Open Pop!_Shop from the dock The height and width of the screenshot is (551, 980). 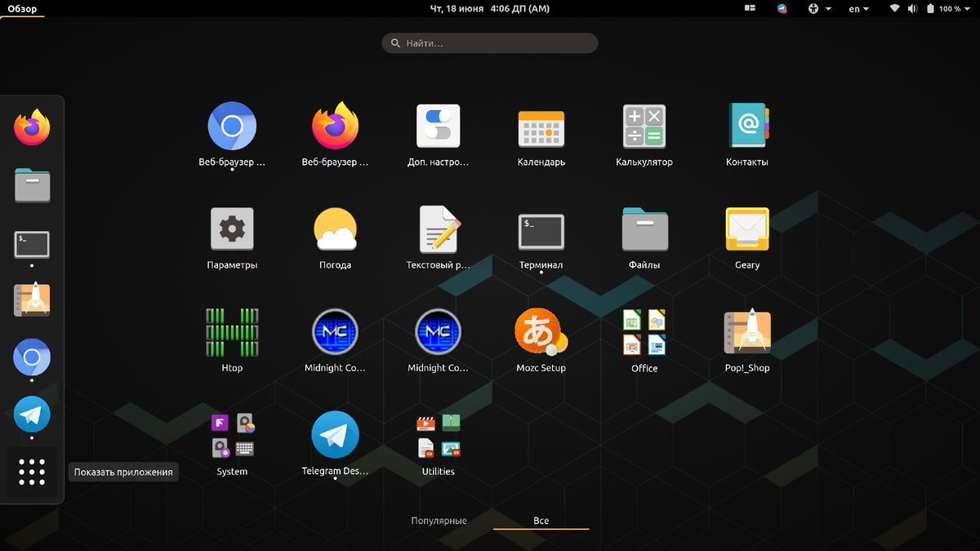click(x=32, y=300)
